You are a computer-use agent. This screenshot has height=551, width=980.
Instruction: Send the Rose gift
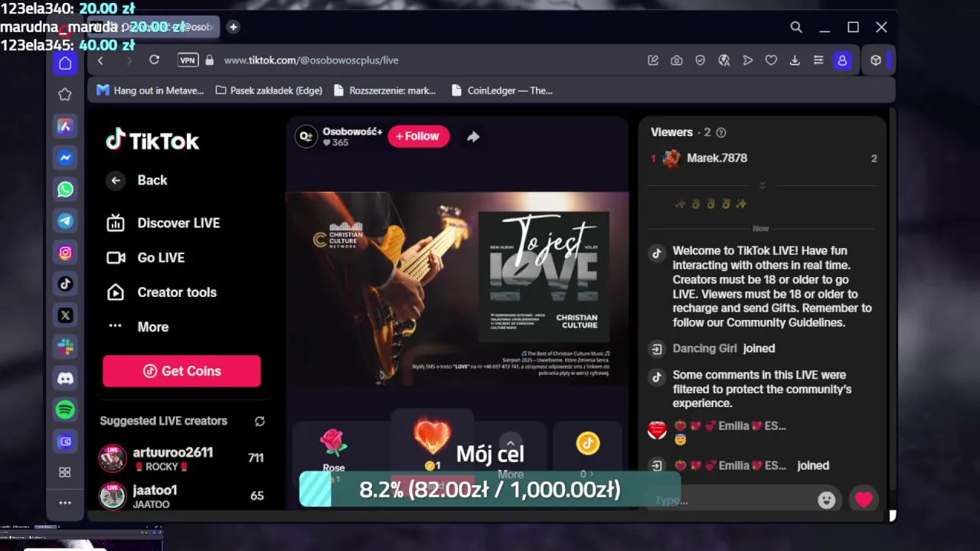click(x=334, y=455)
